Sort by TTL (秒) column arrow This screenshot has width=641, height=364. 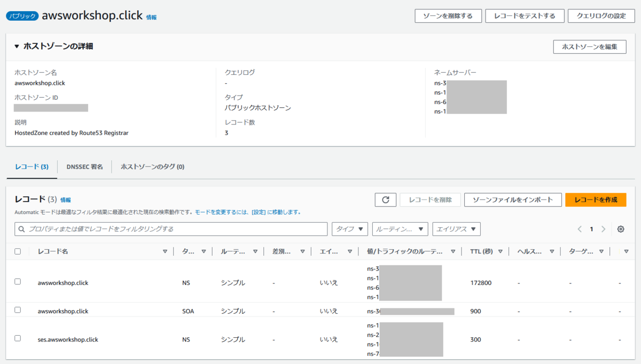point(500,251)
